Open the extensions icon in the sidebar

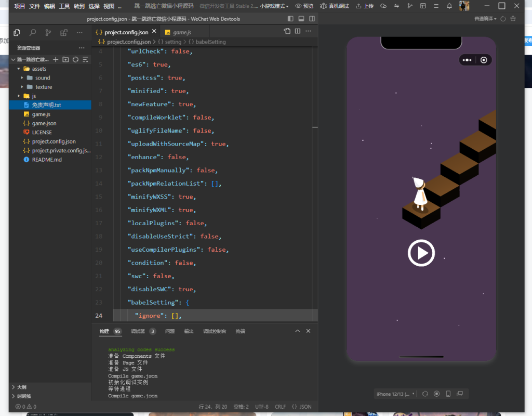coord(64,33)
